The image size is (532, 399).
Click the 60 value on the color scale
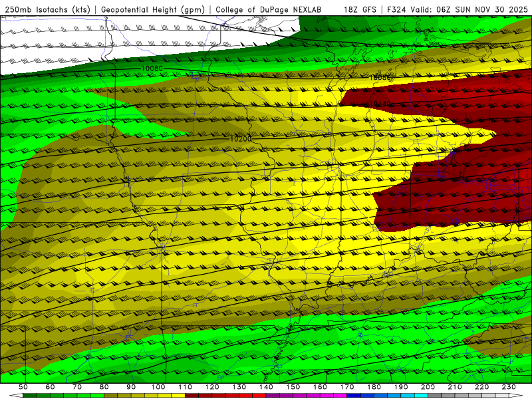point(50,387)
